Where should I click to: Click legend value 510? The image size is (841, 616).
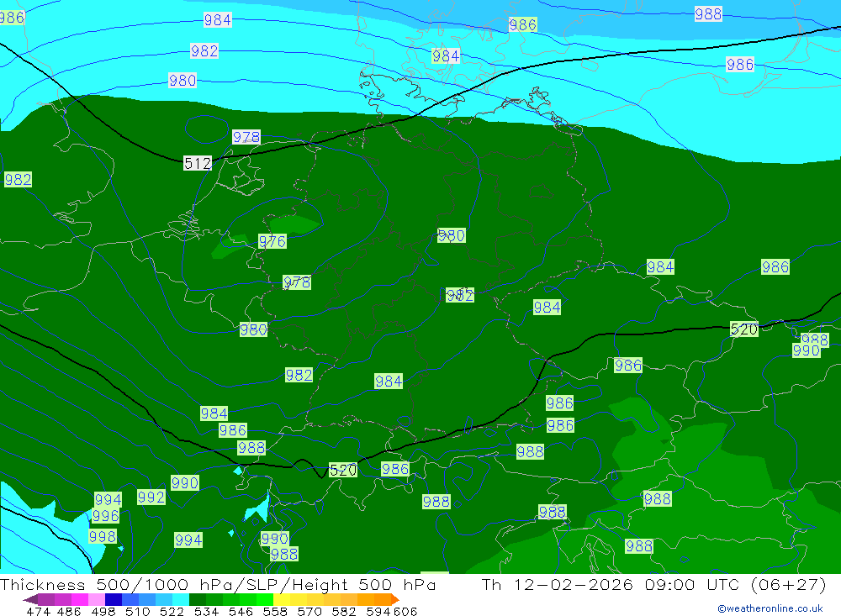point(137,611)
